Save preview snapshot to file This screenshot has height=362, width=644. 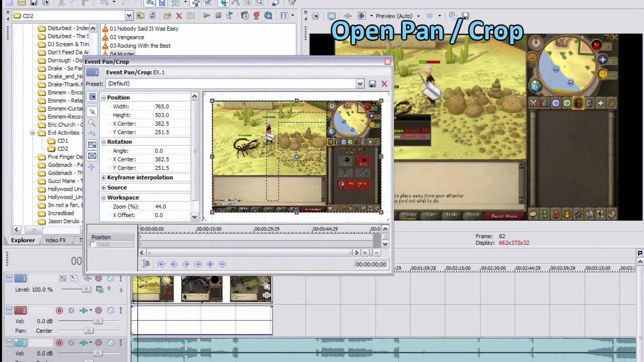coord(465,16)
